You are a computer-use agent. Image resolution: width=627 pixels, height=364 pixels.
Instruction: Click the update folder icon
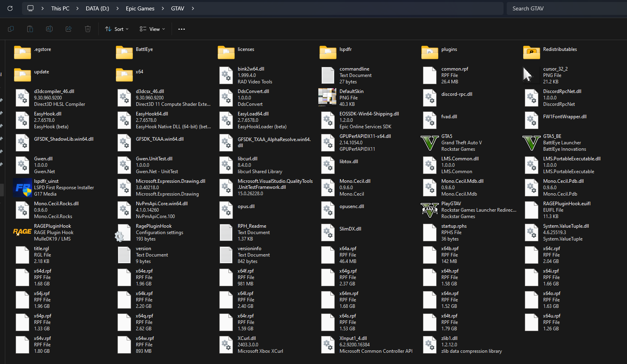point(22,75)
